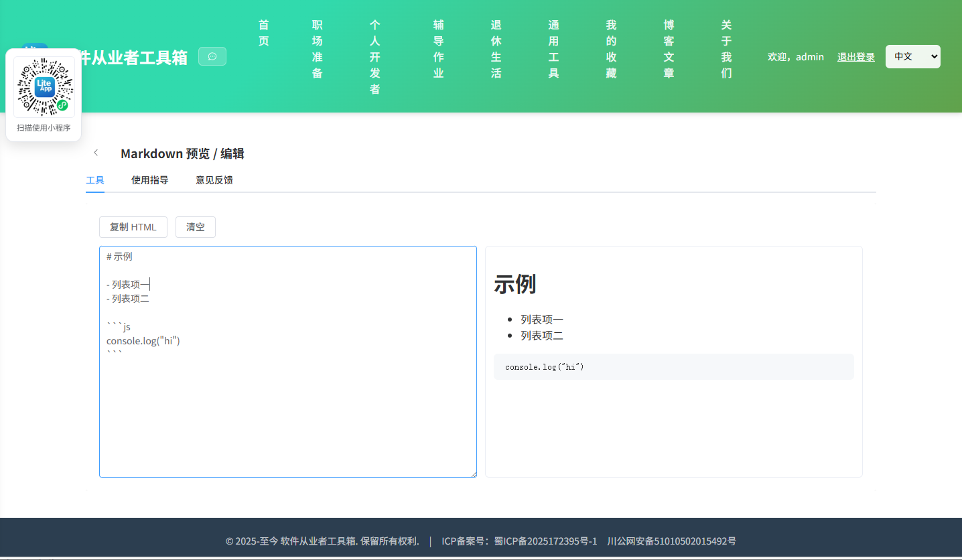Viewport: 962px width, 560px height.
Task: Open the 通用工具 navigation menu
Action: point(554,49)
